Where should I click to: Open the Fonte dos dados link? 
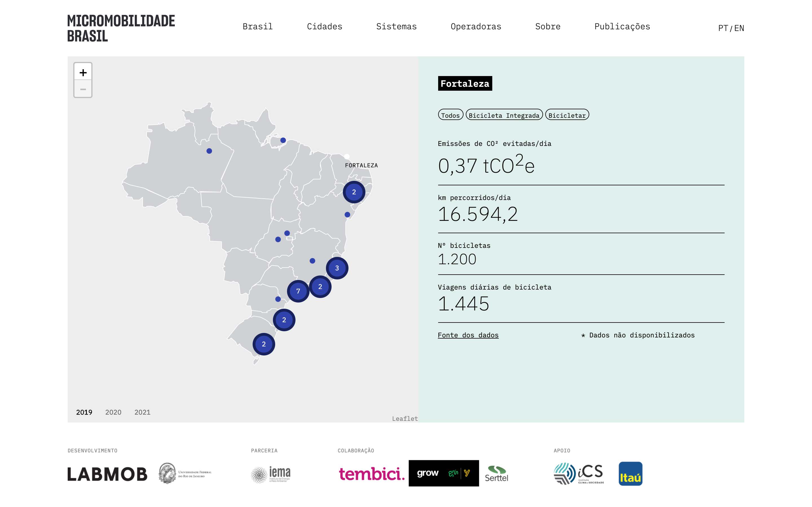[x=468, y=335]
